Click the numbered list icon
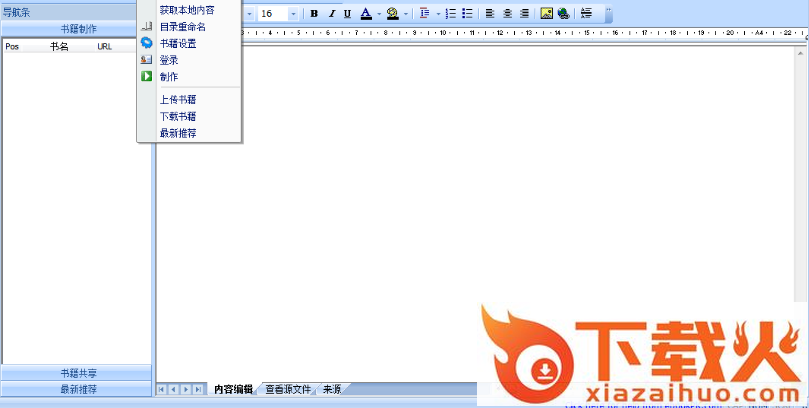Viewport: 809px width, 408px height. pyautogui.click(x=450, y=14)
